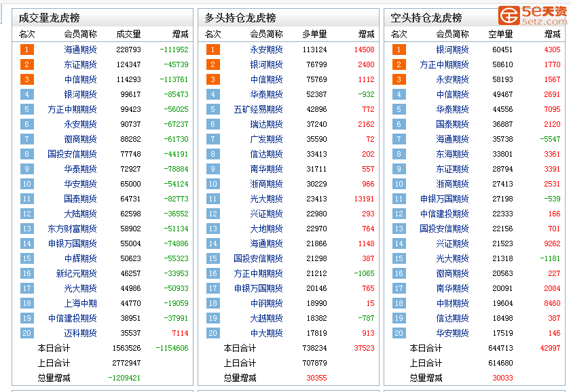This screenshot has height=392, width=571.
Task: Open 银河期货 in the 空头持仓龙虎榜 table
Action: (452, 50)
